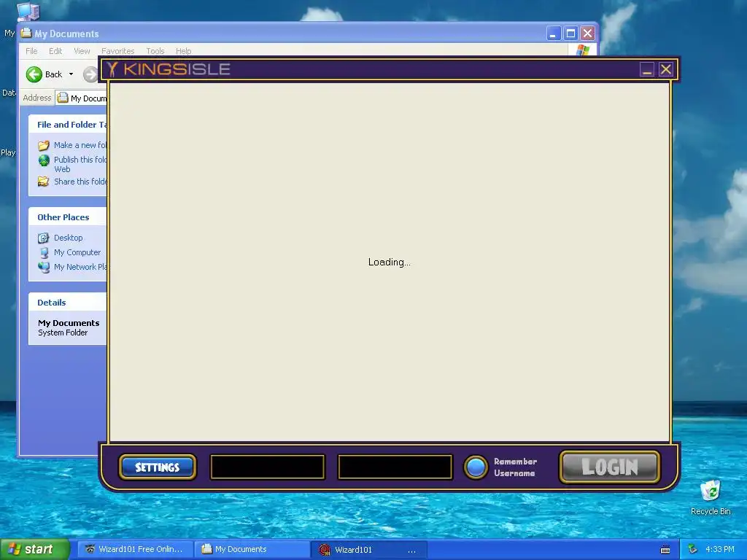Click the 4:33 PM system clock
Screen dimensions: 747x560
click(x=719, y=550)
